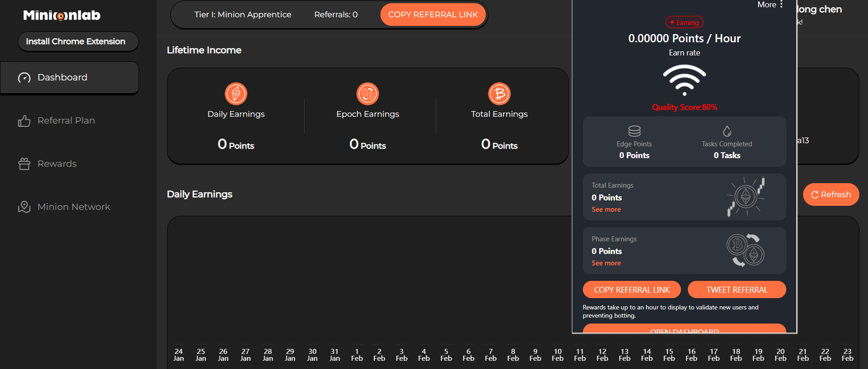868x369 pixels.
Task: Click the Edge Points stacked coins icon
Action: point(634,131)
